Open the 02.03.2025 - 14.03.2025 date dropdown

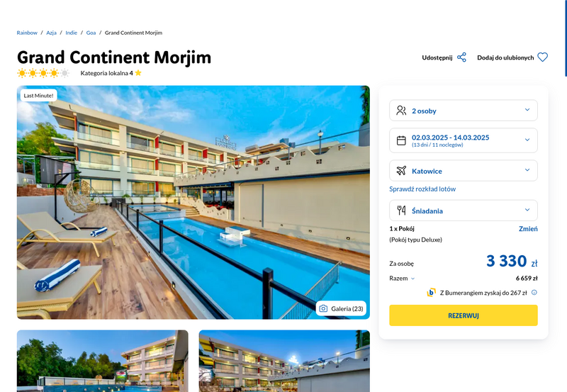(x=464, y=140)
